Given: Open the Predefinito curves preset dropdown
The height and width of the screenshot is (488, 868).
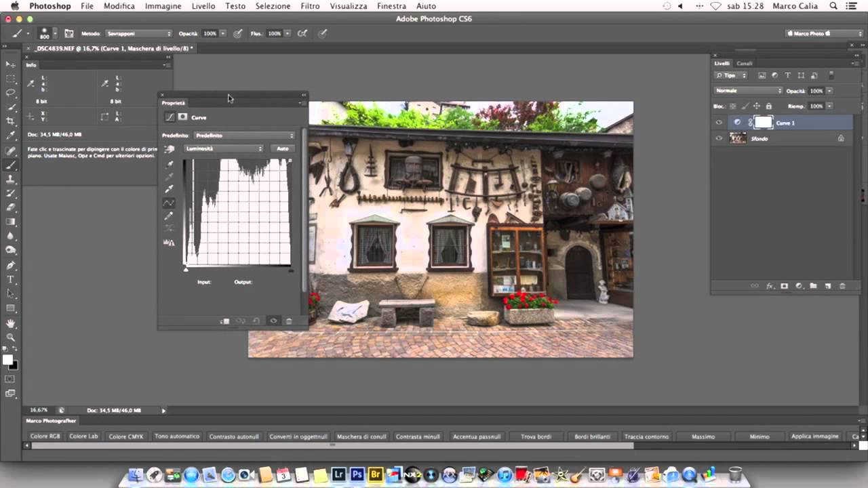Looking at the screenshot, I should coord(244,136).
